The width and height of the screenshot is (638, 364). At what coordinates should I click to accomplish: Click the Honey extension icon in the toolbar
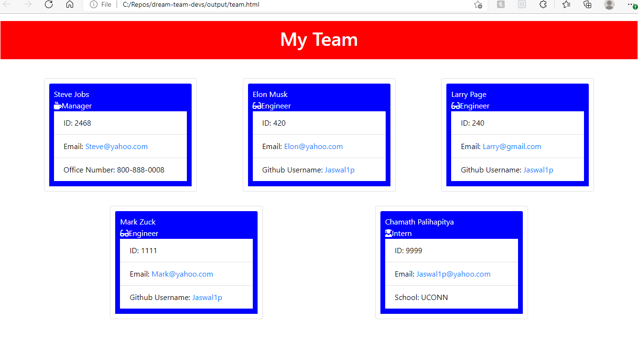coord(500,4)
